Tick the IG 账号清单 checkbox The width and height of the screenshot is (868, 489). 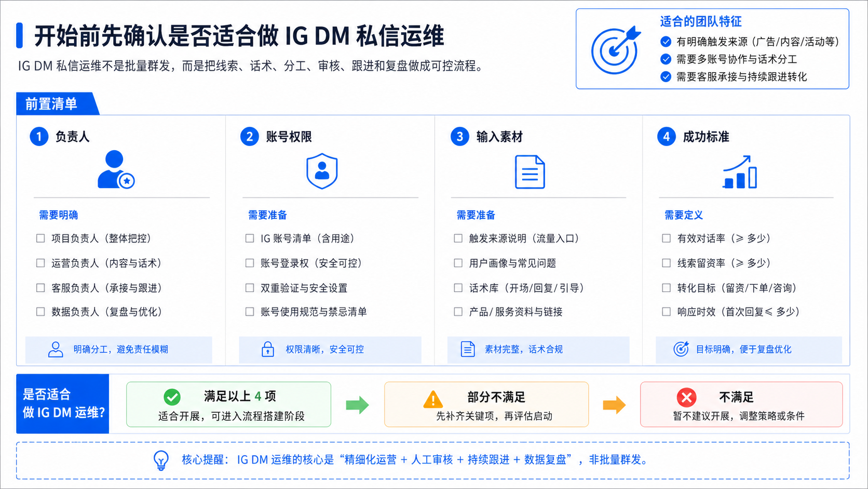click(x=250, y=239)
